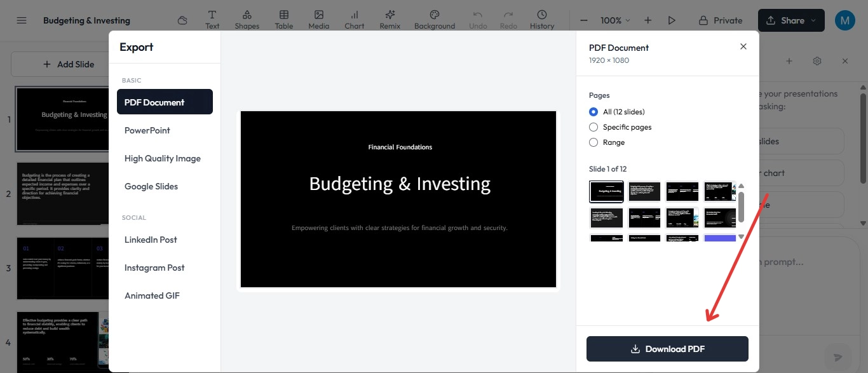This screenshot has width=868, height=373.
Task: Select LinkedIn Post export
Action: point(165,240)
